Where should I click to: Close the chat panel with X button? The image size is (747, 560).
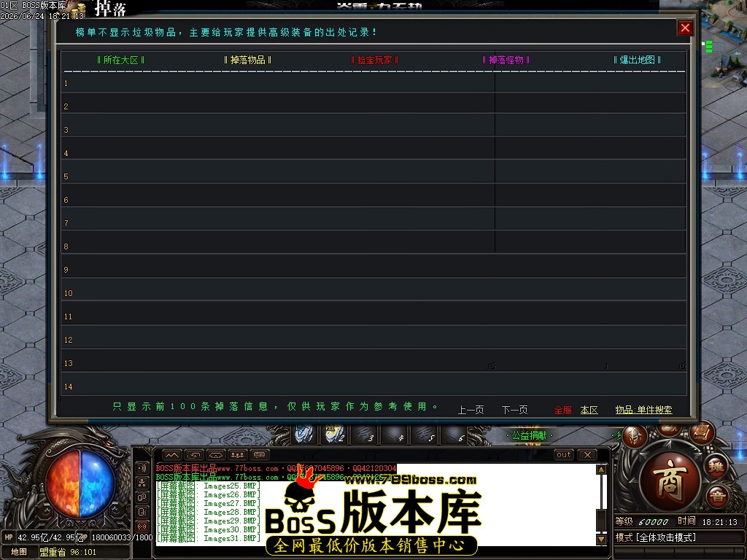pos(587,455)
